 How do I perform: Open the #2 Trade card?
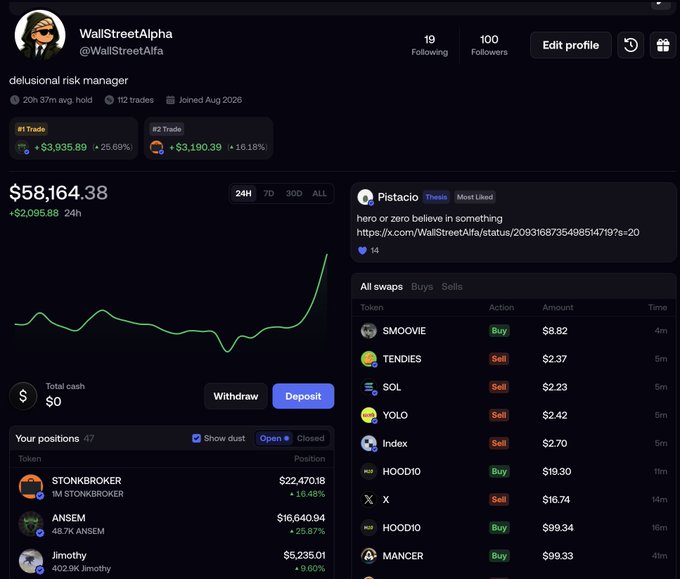(209, 139)
